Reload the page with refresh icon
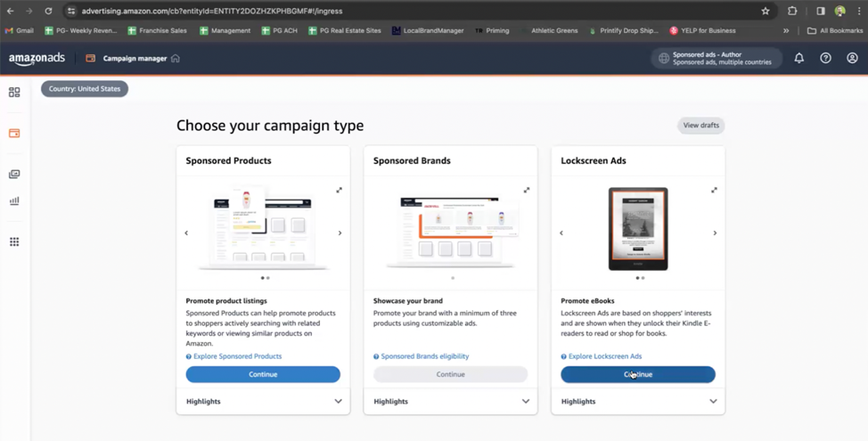This screenshot has width=868, height=441. click(x=48, y=11)
